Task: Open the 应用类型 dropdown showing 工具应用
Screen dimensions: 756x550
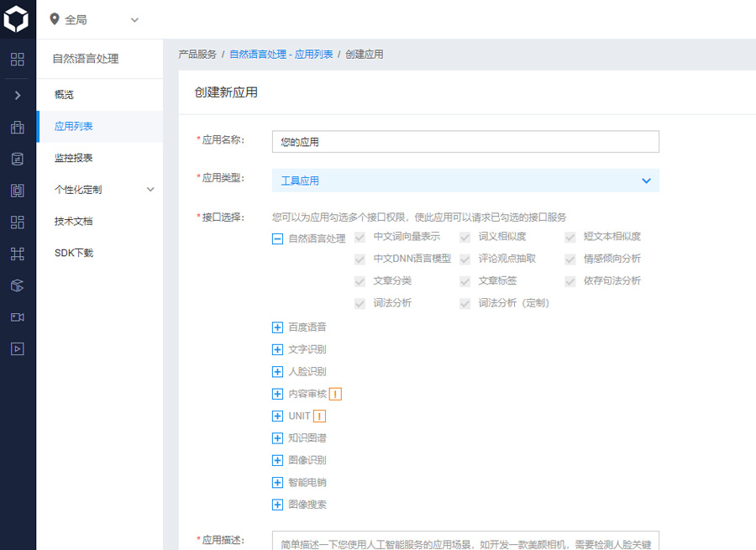Action: 465,181
